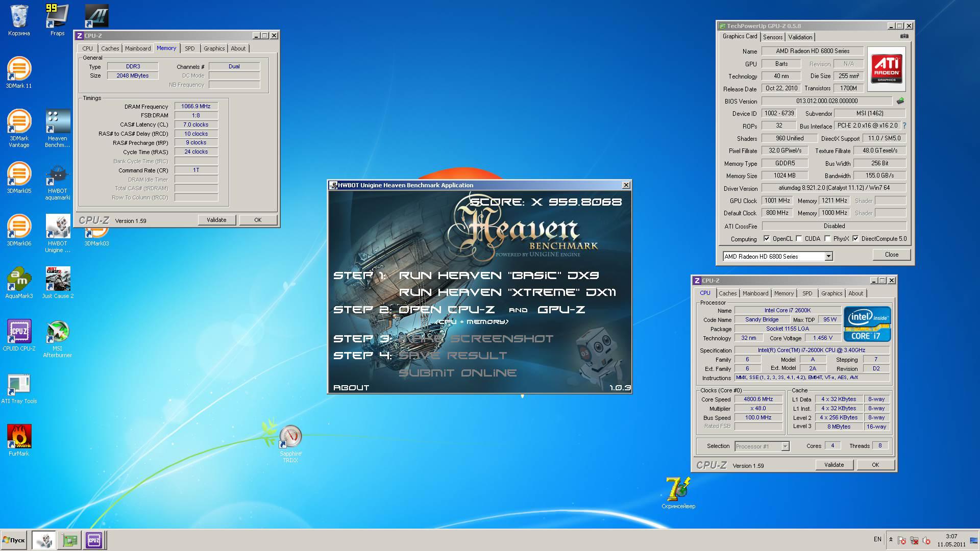
Task: Open the Processor #1 selection dropdown
Action: pyautogui.click(x=785, y=446)
